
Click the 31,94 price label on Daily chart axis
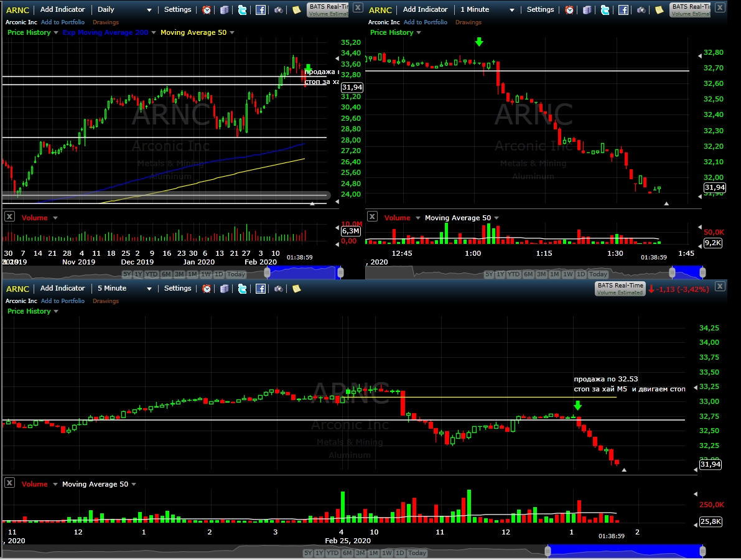pyautogui.click(x=352, y=88)
